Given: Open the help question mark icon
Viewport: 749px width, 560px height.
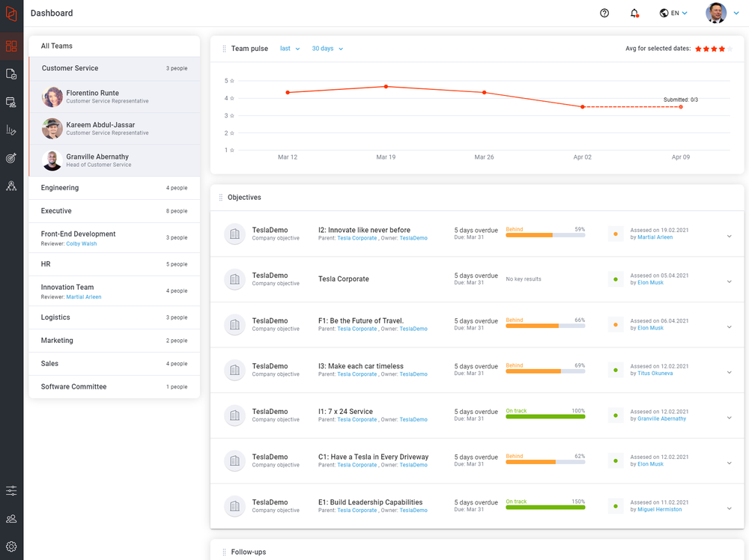Looking at the screenshot, I should point(604,13).
